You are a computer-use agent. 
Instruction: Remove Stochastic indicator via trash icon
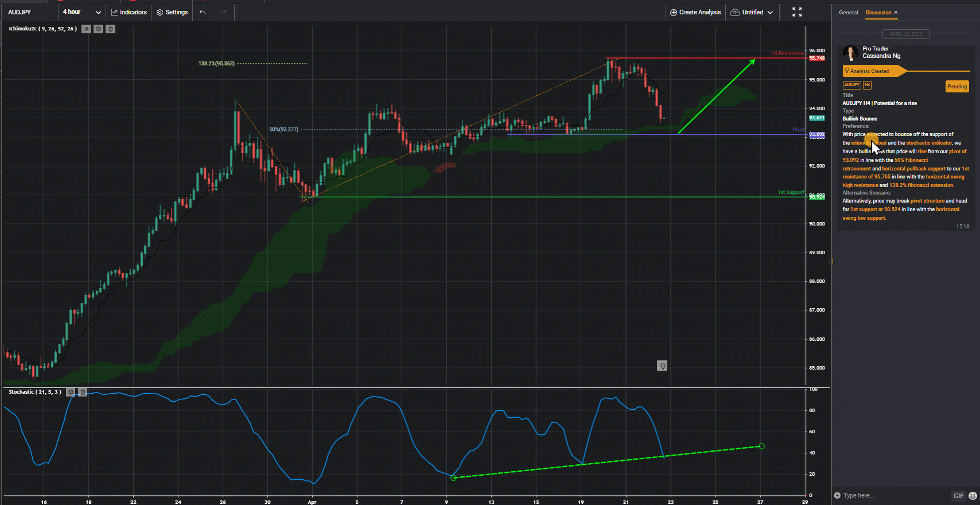83,392
